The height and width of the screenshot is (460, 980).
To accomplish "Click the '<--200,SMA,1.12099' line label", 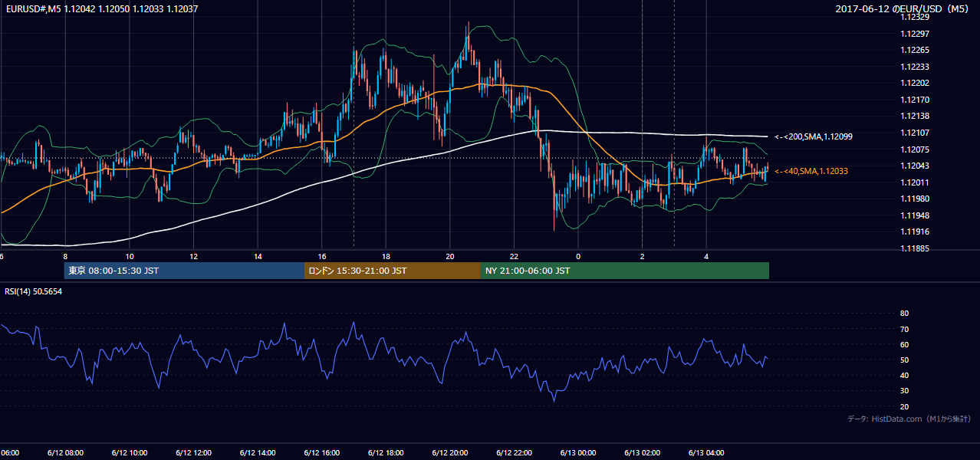I will coord(814,136).
